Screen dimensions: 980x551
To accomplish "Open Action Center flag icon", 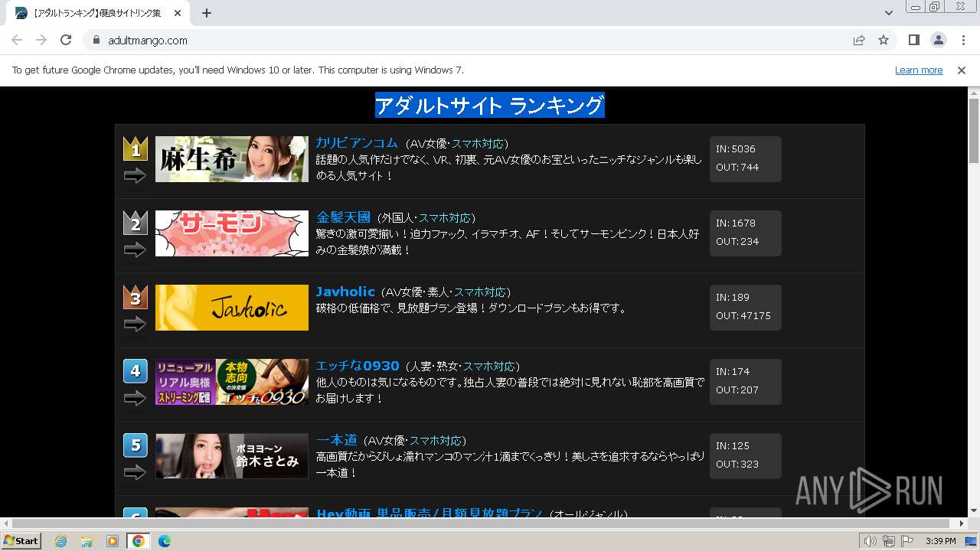I will pyautogui.click(x=907, y=541).
